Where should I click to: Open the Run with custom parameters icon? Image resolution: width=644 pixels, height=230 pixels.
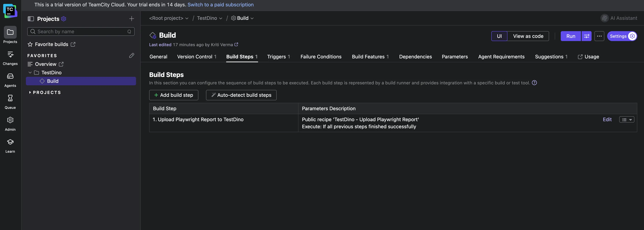[586, 36]
